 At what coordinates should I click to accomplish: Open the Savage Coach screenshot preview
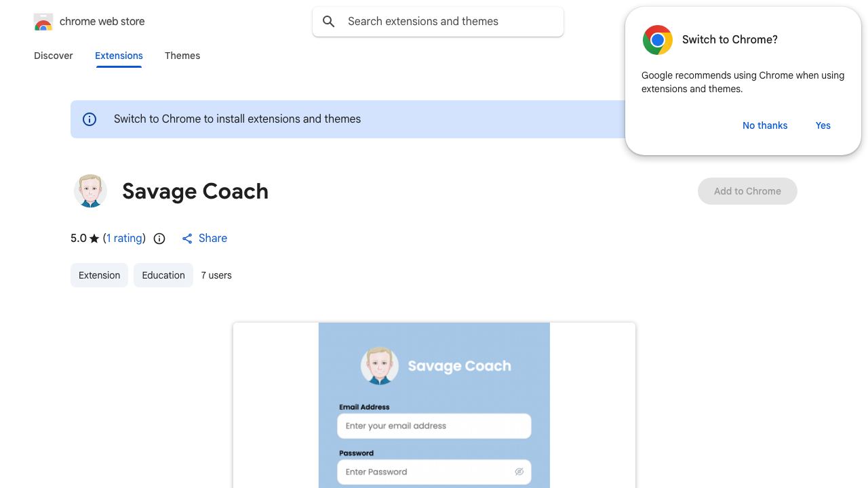434,405
